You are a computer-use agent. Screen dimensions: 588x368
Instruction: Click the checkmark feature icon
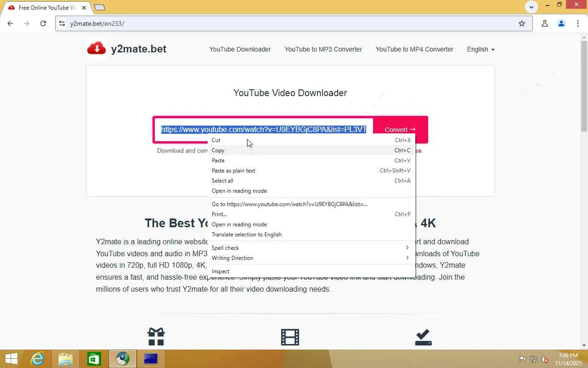pos(423,337)
